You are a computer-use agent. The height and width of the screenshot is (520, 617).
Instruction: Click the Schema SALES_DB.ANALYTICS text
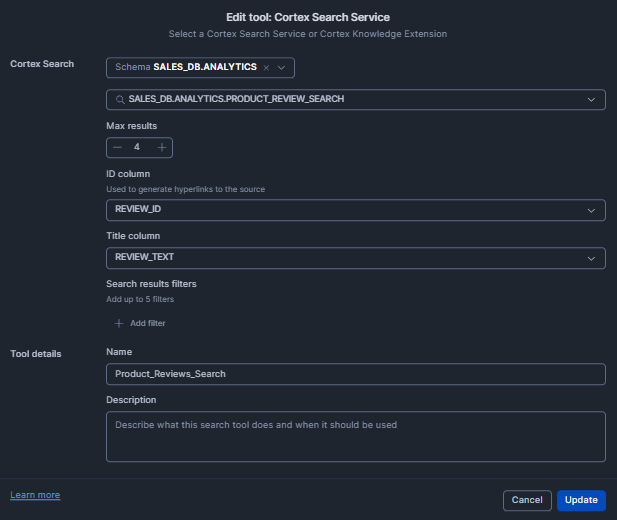coord(186,67)
